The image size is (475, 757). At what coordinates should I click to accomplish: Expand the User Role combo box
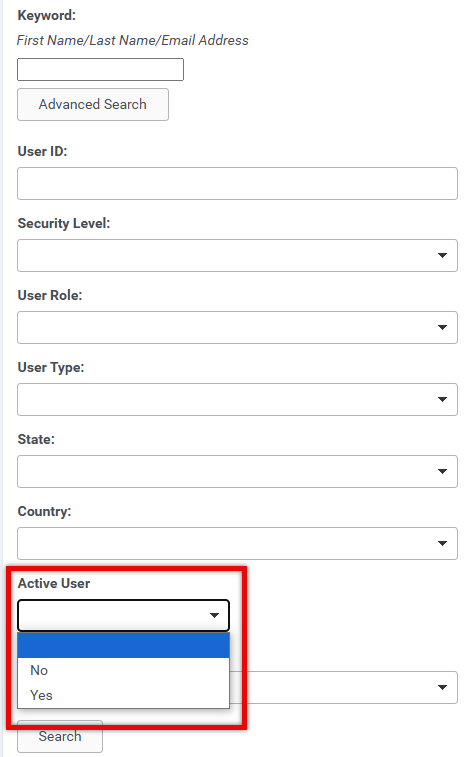[238, 327]
